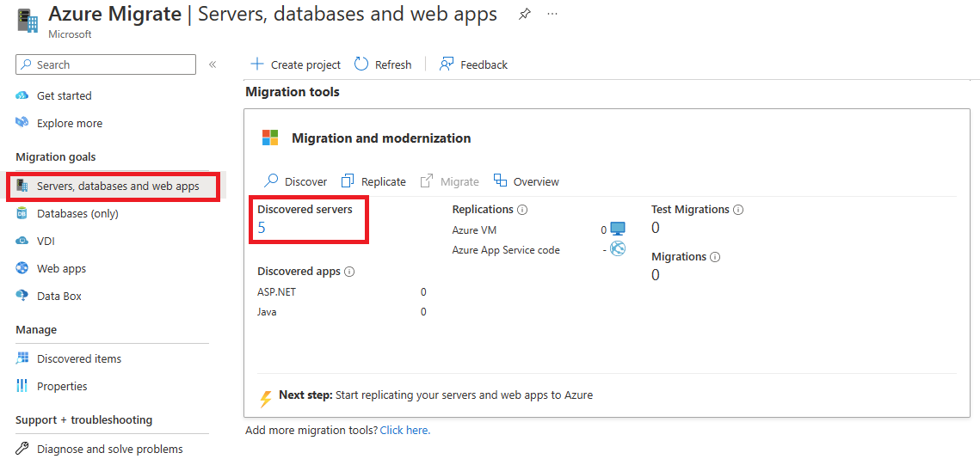Click the Microsoft logo beside Migration and modernization
The width and height of the screenshot is (980, 459).
pos(270,138)
